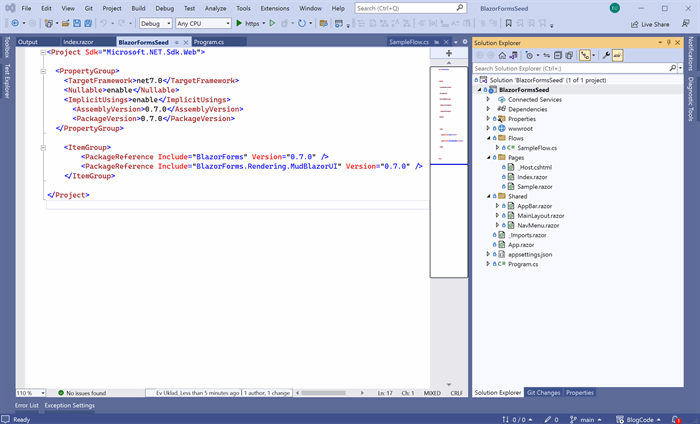
Task: Click the Search Solution Explorer input field
Action: click(571, 68)
